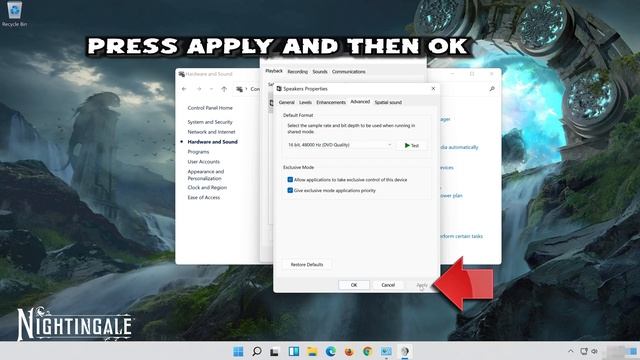Open Clock and Region category

(207, 188)
